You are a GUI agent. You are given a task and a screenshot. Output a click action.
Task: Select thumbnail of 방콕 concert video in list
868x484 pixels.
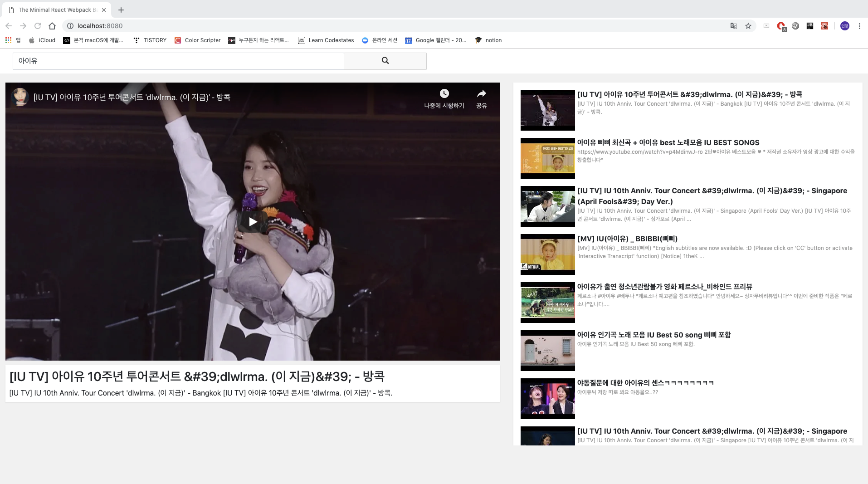point(547,110)
